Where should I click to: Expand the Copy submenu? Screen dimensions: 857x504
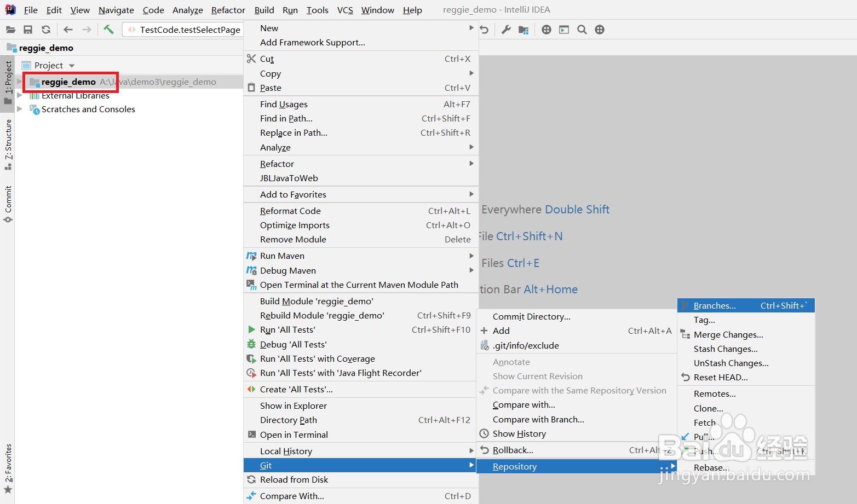coord(361,73)
